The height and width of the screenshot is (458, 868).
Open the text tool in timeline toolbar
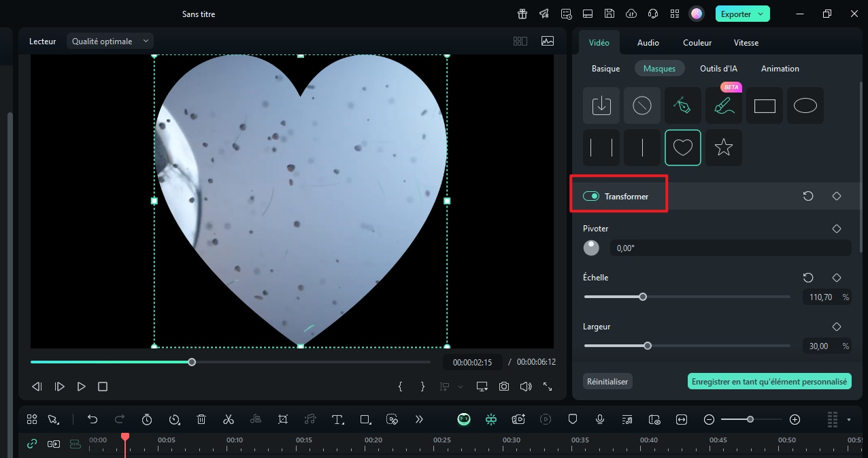[x=337, y=419]
